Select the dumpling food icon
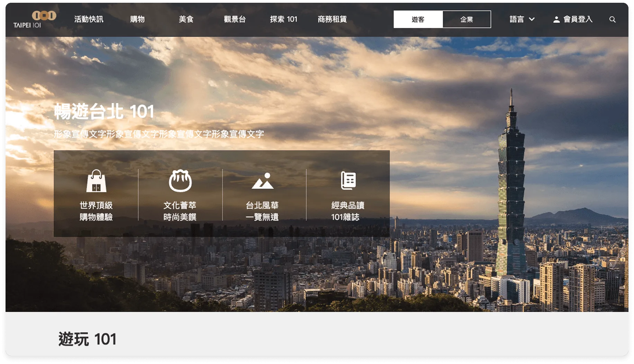The width and height of the screenshot is (634, 364). 180,181
